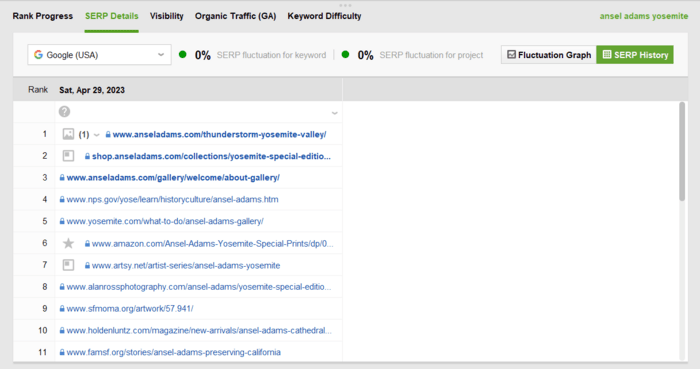Screen dimensions: 700x369
Task: Expand the chevron in the date column header row
Action: click(x=334, y=113)
